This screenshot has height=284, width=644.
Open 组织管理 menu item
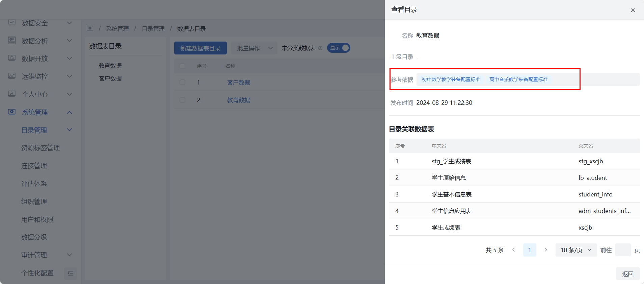click(x=34, y=202)
